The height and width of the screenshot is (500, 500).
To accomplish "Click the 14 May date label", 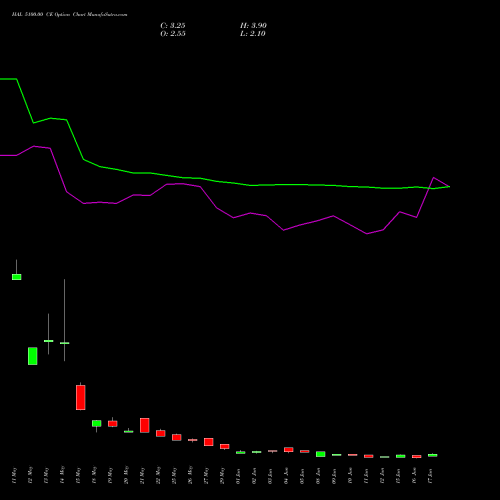I will (62, 475).
